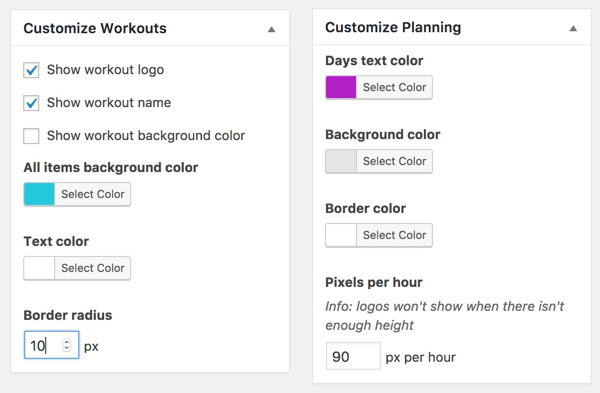
Task: Focus the Pixels per hour input field
Action: pos(353,356)
